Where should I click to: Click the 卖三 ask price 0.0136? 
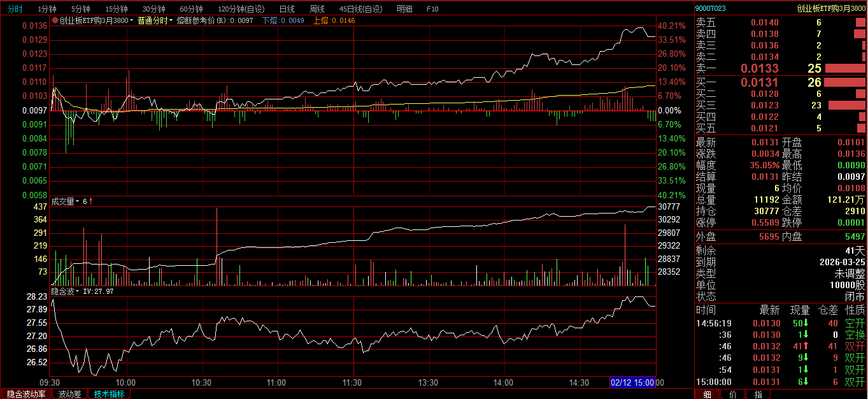click(764, 45)
